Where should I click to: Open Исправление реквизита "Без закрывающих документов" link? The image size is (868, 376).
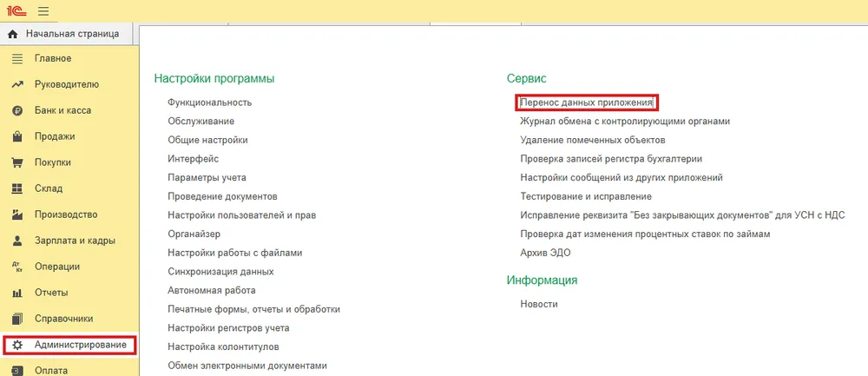coord(682,215)
